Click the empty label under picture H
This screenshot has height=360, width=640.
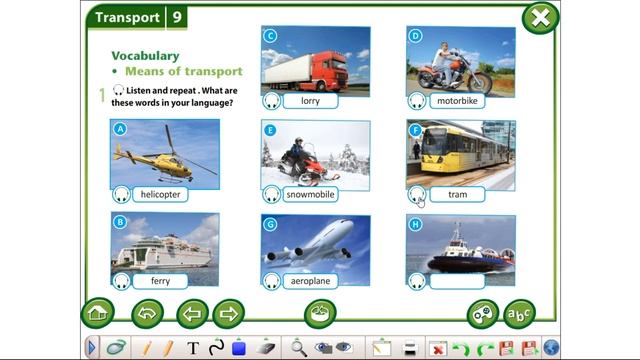tap(457, 281)
